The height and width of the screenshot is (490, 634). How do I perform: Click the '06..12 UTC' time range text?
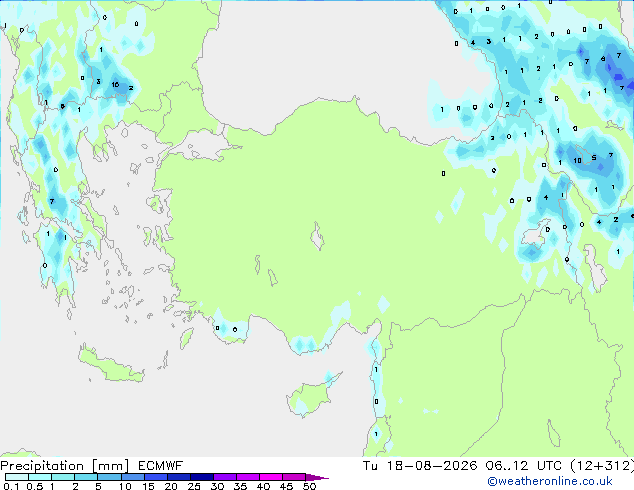524,466
